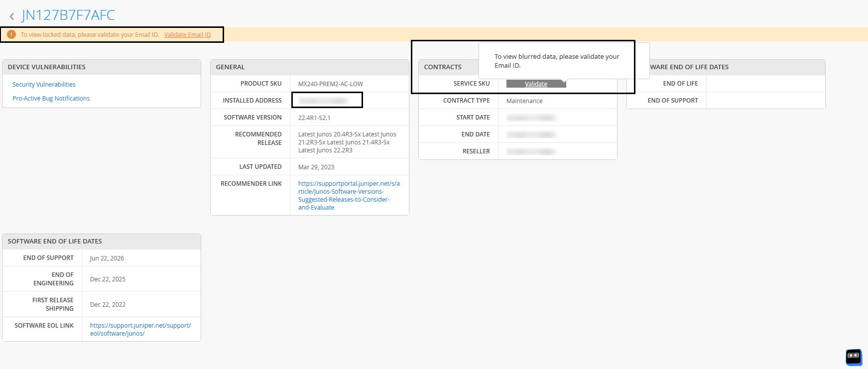
Task: Select the device serial JN127B7F7AFC title
Action: pos(68,15)
